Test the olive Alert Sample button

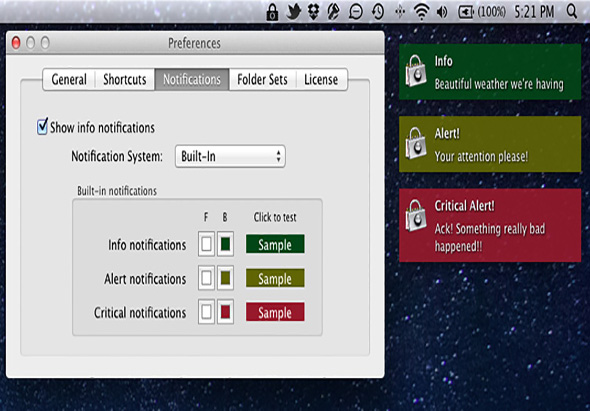(275, 278)
